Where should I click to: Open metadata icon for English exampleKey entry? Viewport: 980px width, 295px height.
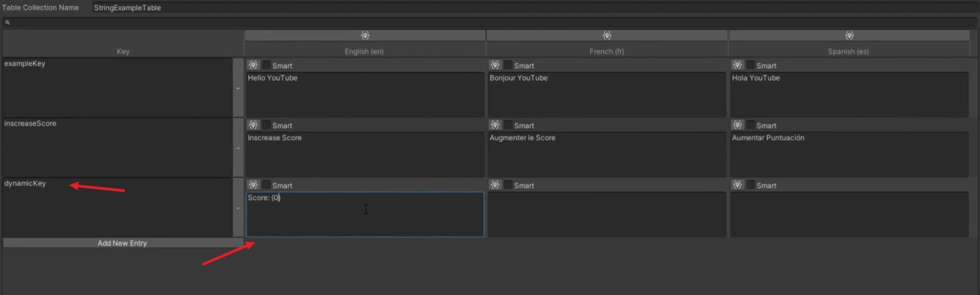[x=253, y=65]
